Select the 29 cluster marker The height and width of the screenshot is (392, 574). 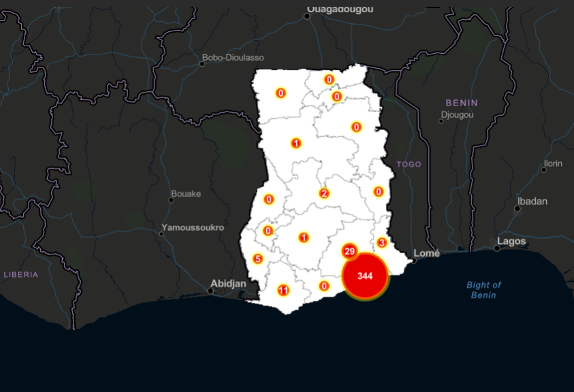pos(349,251)
